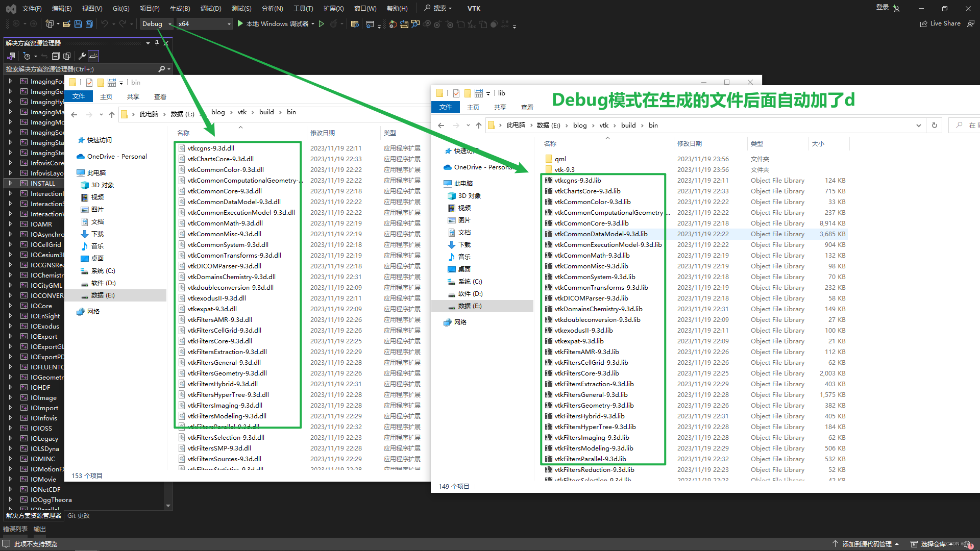Collapse all nodes in 解决方案资源管理器
The width and height of the screenshot is (980, 551).
coord(56,56)
